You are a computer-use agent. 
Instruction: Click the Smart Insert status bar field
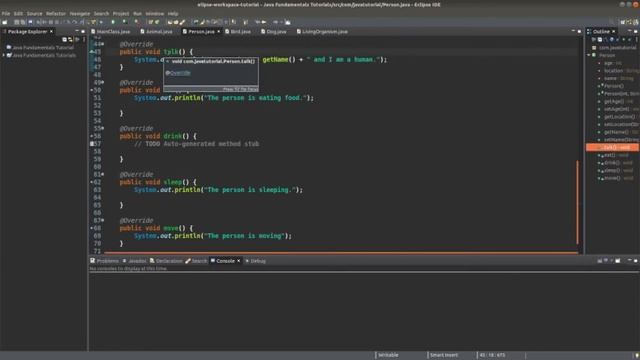(x=444, y=355)
